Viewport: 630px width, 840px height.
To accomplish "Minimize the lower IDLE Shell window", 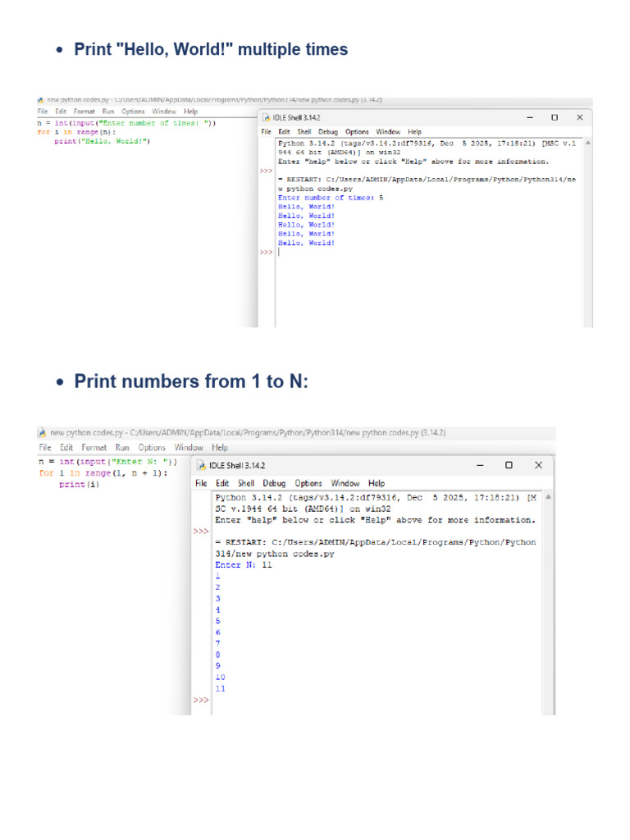I will coord(480,465).
